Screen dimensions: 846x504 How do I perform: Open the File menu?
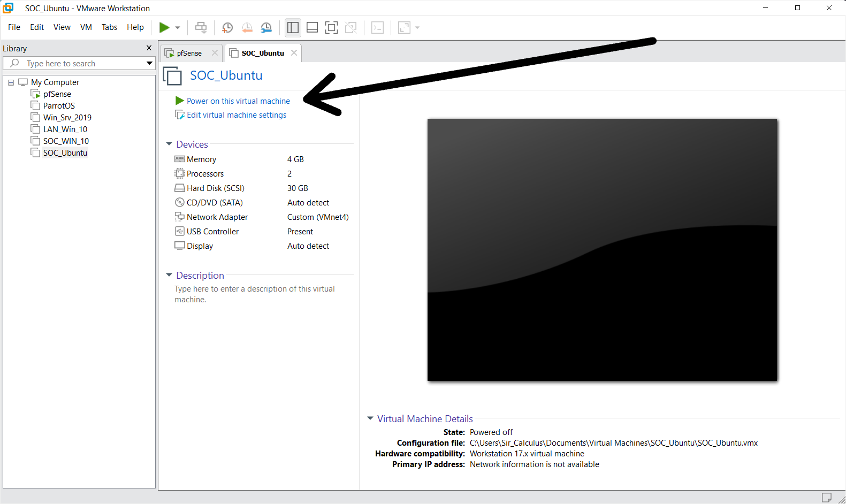click(14, 27)
